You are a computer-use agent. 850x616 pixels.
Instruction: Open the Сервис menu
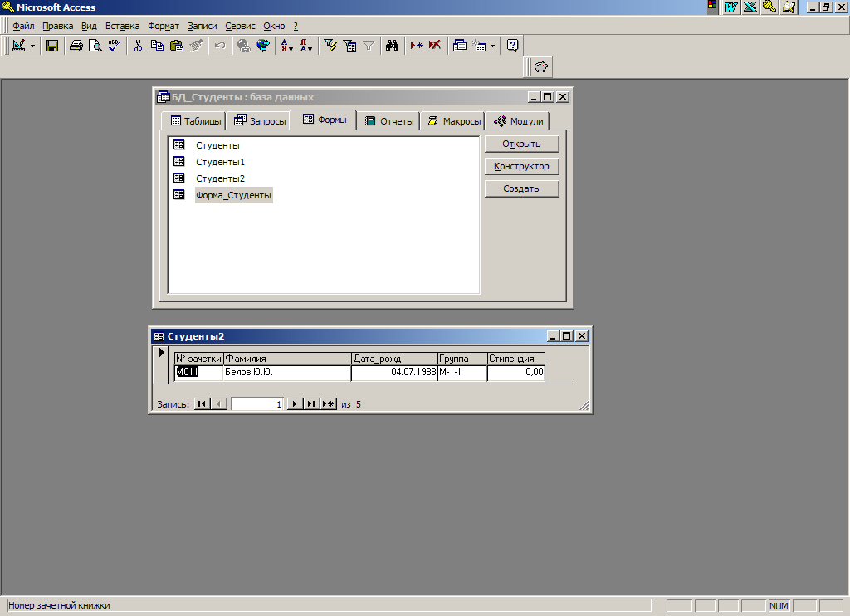[240, 26]
